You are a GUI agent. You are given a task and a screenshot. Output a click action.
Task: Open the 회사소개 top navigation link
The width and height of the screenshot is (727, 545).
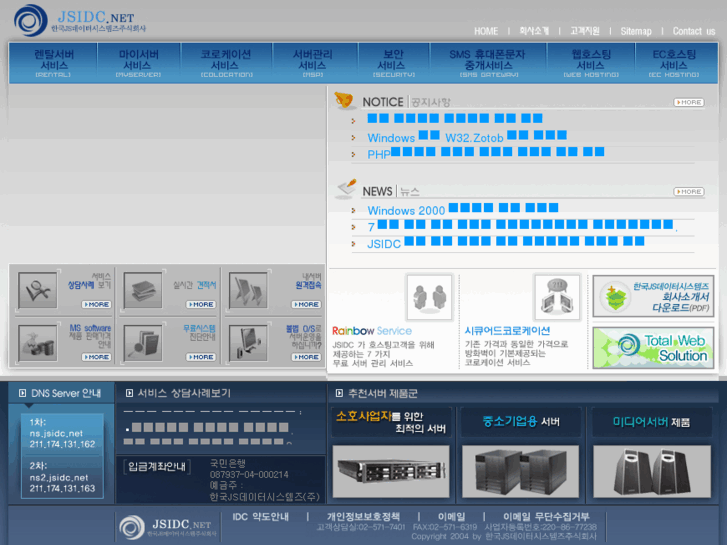click(534, 31)
